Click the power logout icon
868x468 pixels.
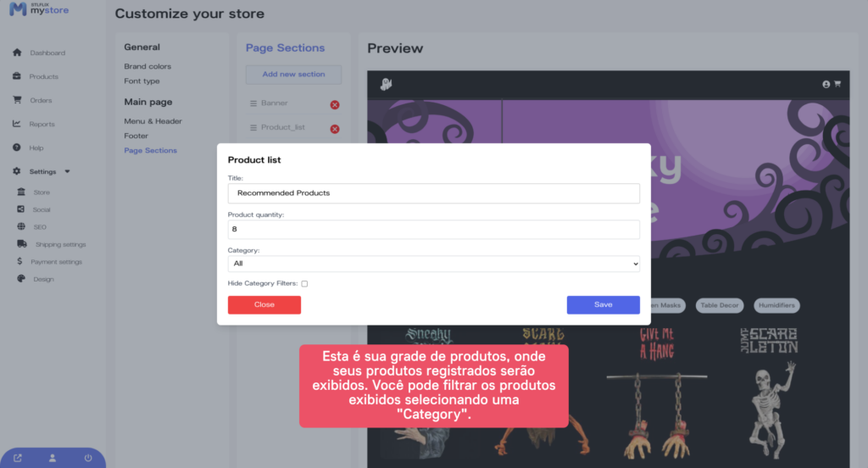tap(88, 458)
